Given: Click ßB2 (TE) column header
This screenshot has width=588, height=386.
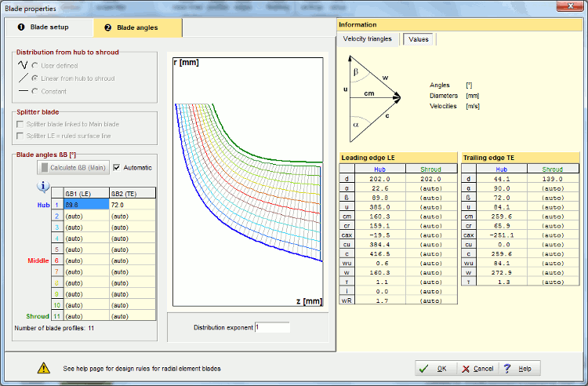Looking at the screenshot, I should click(x=132, y=194).
